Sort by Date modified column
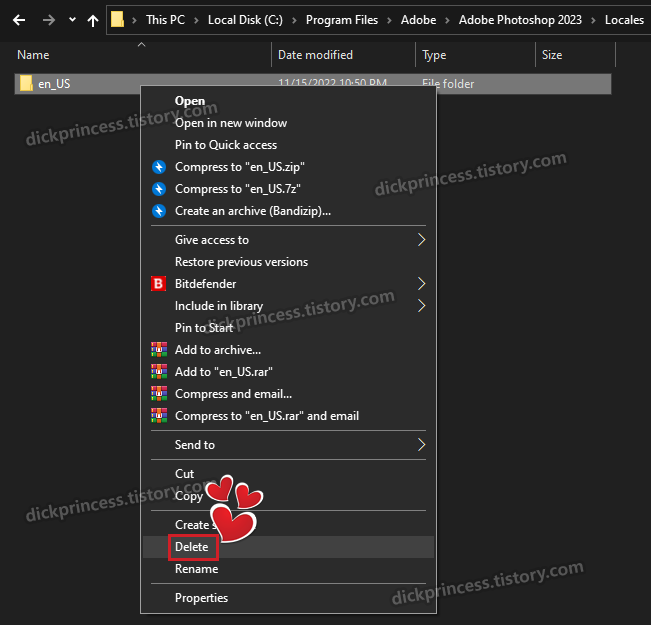Viewport: 651px width, 625px height. pos(315,55)
